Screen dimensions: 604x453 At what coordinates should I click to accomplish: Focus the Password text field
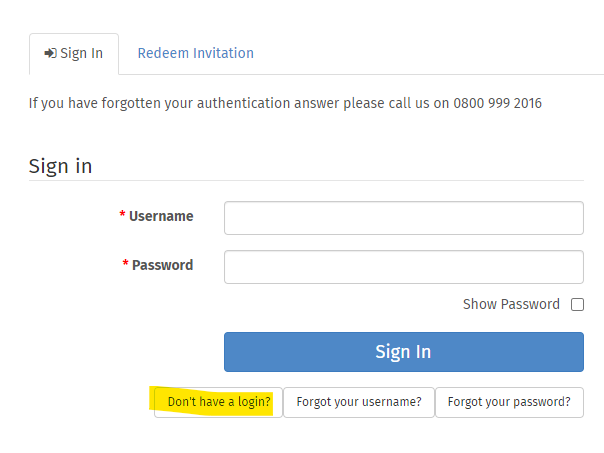coord(404,267)
